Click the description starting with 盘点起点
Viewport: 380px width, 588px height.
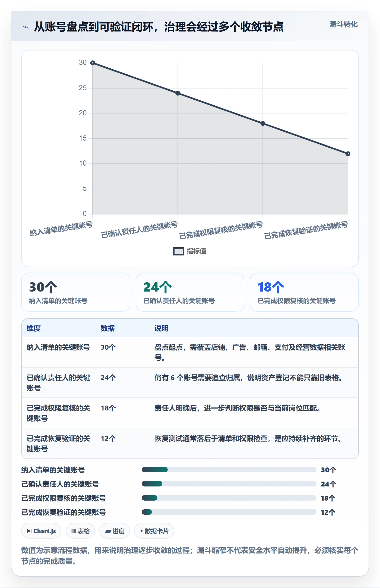click(x=250, y=352)
